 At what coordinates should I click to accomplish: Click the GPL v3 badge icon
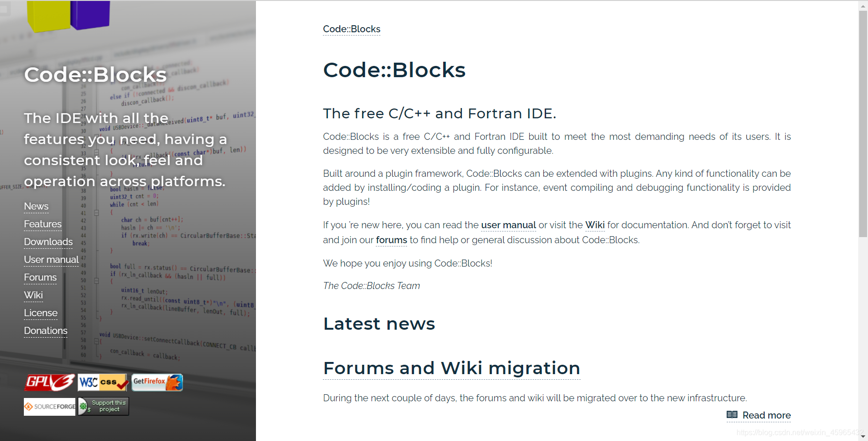[x=50, y=383]
